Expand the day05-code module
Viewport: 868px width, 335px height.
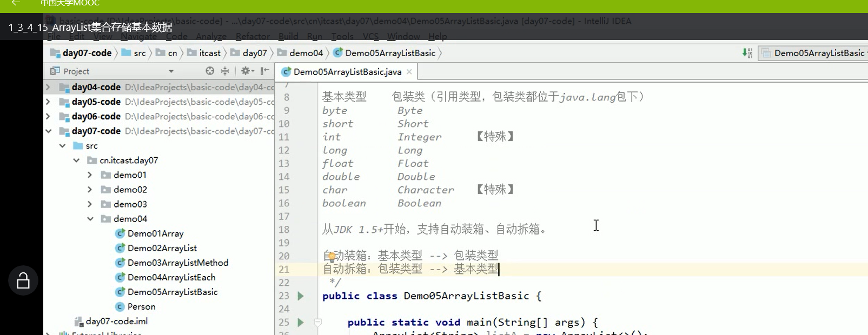(48, 102)
